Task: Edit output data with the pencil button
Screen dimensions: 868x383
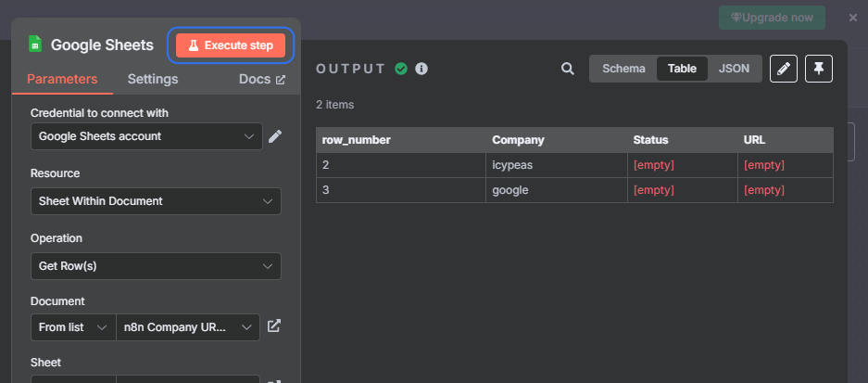Action: (x=784, y=69)
